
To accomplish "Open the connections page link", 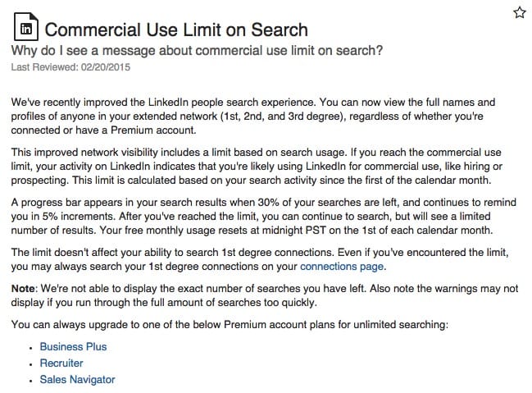I will [x=342, y=267].
